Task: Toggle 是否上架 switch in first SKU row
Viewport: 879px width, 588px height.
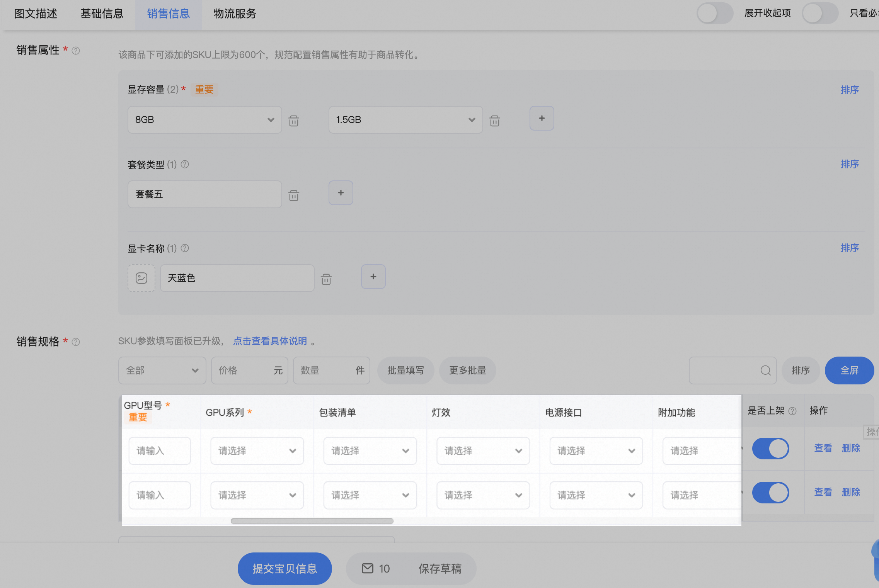Action: pyautogui.click(x=770, y=449)
